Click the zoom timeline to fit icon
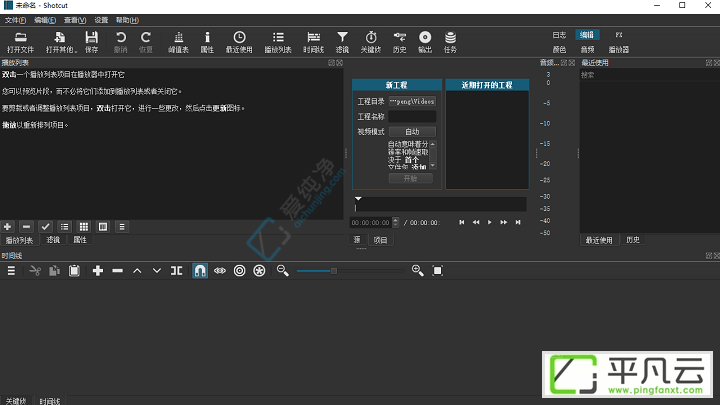Viewport: 720px width, 405px height. click(x=437, y=271)
